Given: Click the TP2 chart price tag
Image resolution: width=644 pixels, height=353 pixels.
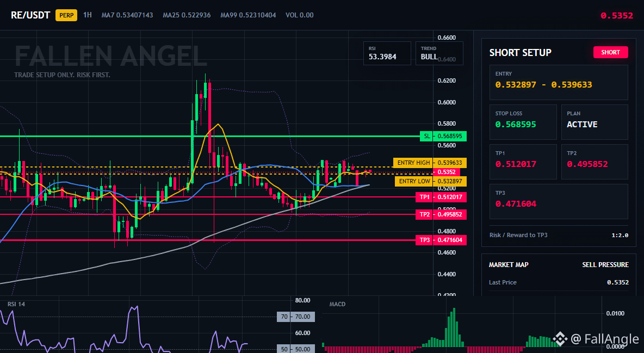Looking at the screenshot, I should (441, 214).
